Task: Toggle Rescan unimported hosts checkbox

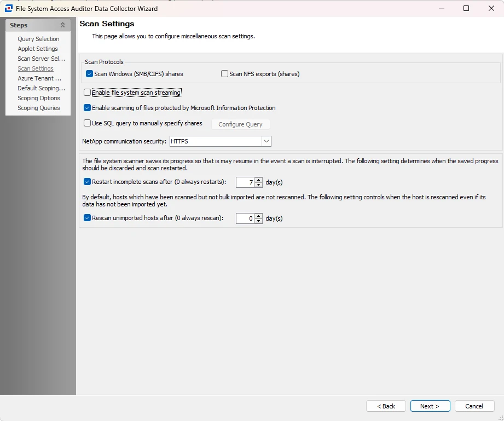Action: tap(87, 218)
